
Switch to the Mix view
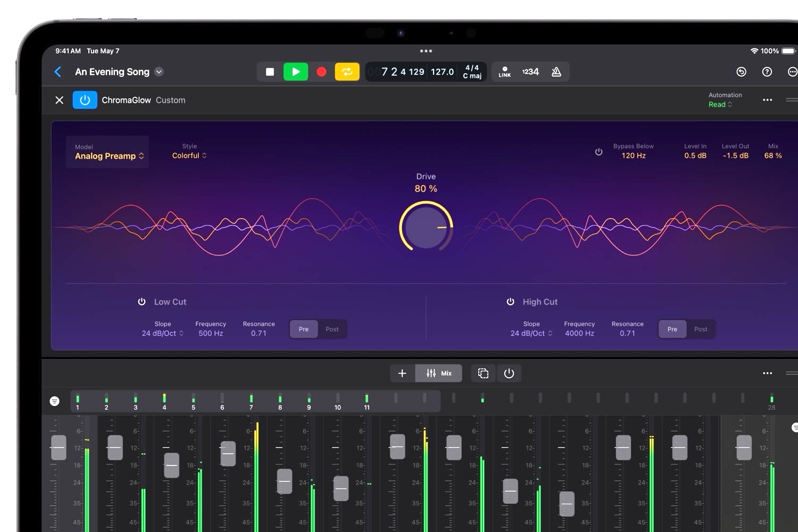(x=439, y=373)
